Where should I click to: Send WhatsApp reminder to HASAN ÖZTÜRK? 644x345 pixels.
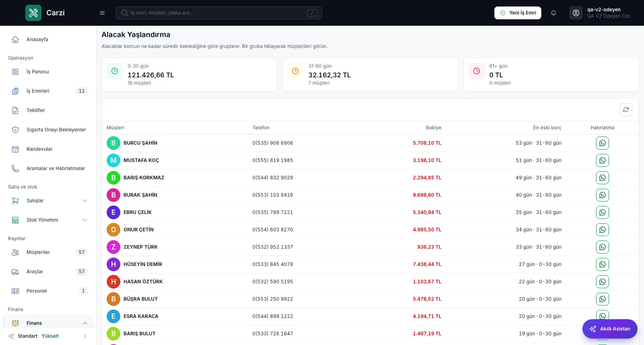602,282
